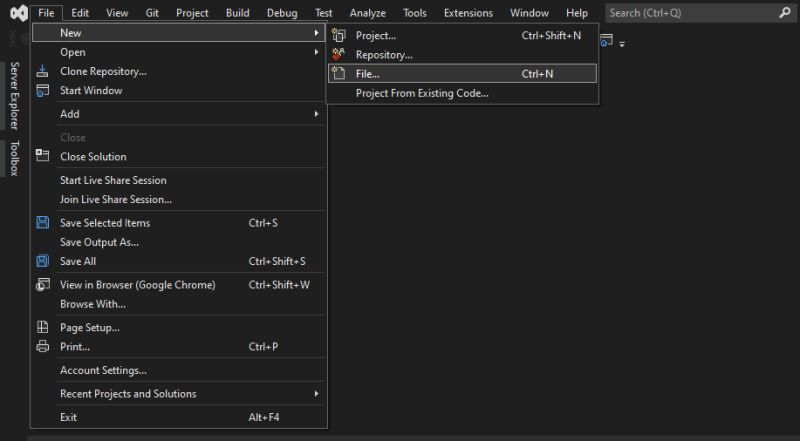Select Browse With...
The height and width of the screenshot is (441, 800).
coord(179,304)
